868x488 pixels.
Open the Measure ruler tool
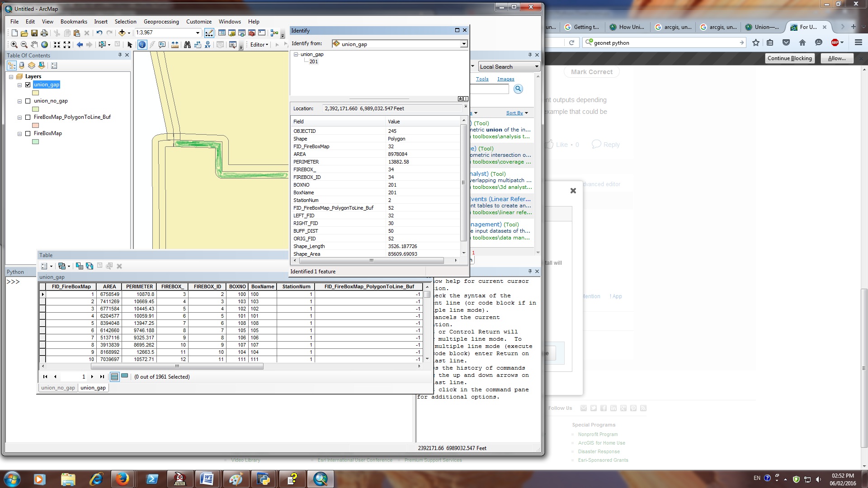tap(175, 45)
